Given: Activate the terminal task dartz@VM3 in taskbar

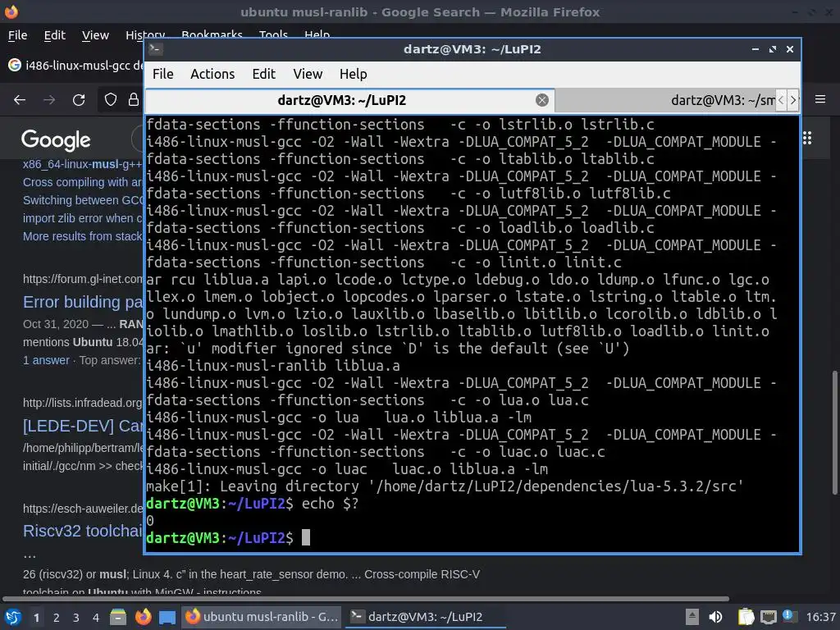Looking at the screenshot, I should point(426,617).
